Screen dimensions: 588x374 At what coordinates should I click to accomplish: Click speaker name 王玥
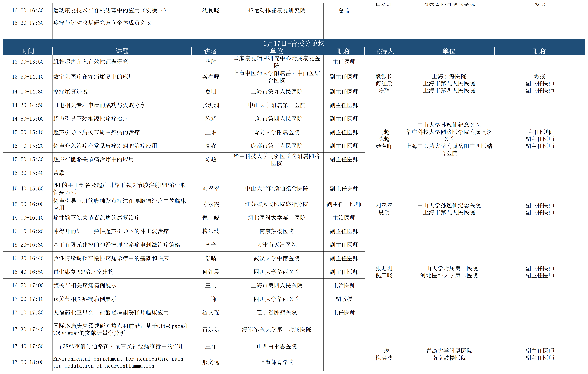pyautogui.click(x=211, y=285)
